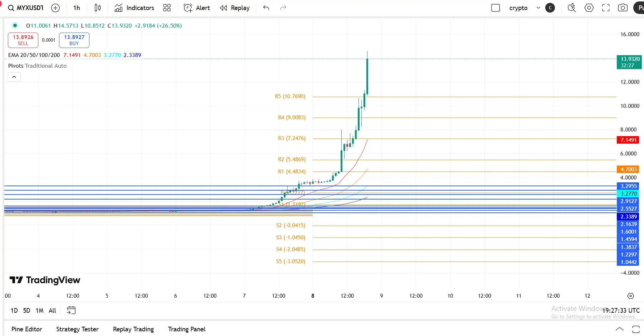Click the 1.0442 blue line price label

click(x=628, y=262)
